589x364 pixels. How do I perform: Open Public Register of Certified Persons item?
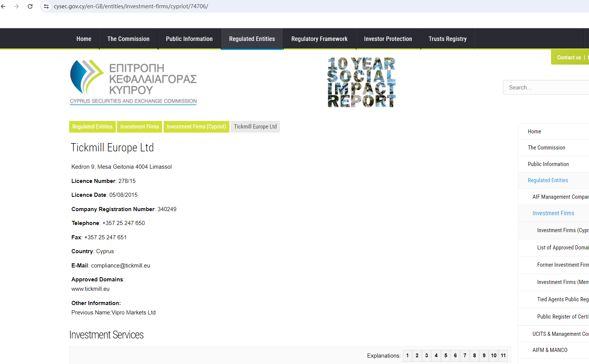pos(554,317)
